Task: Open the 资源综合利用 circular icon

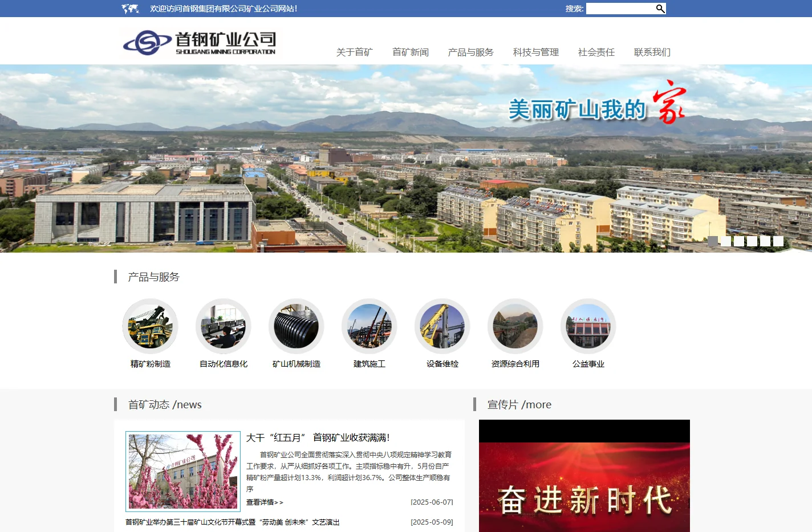Action: [515, 326]
